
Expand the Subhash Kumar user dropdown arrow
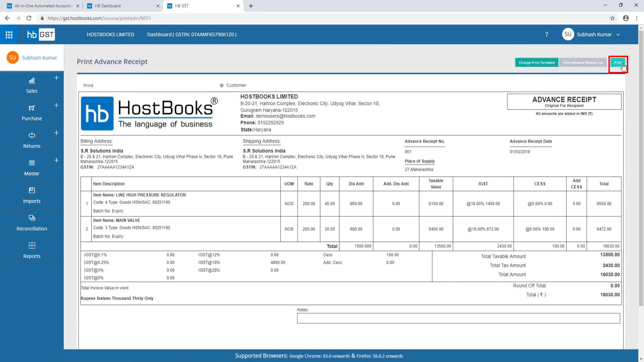618,35
